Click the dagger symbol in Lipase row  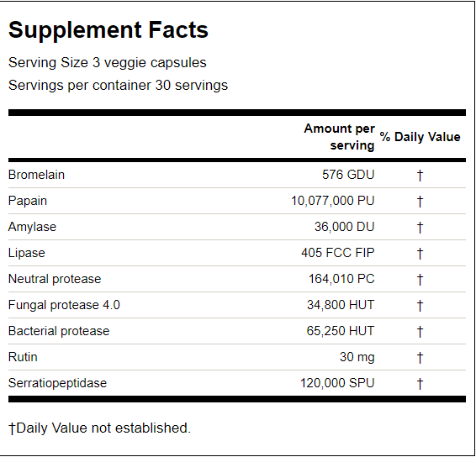(420, 254)
